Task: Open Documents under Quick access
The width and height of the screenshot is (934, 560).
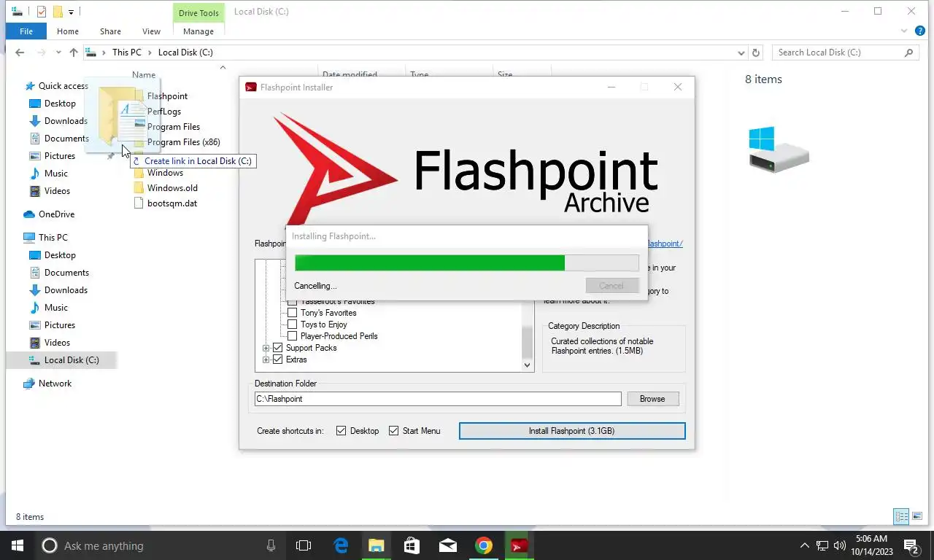Action: point(66,139)
